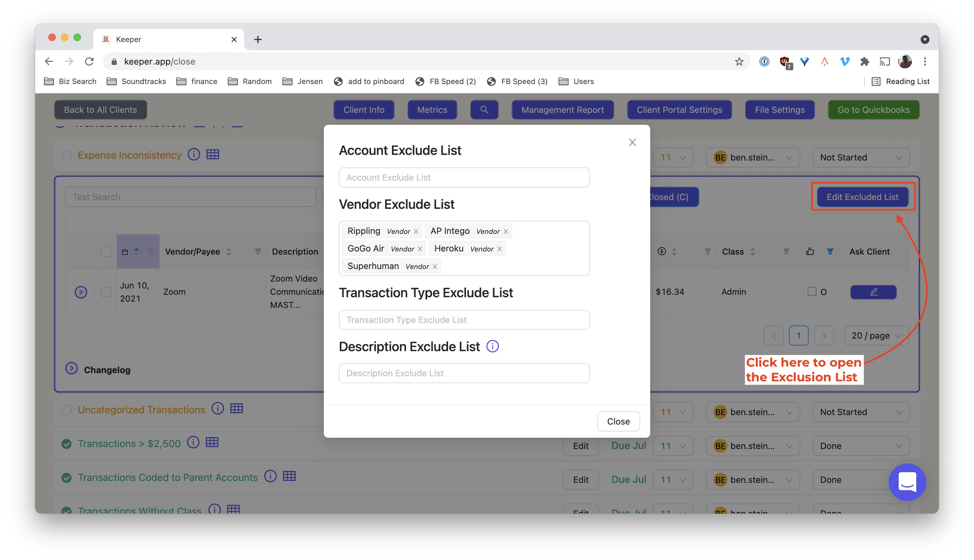974x560 pixels.
Task: Open the chat support bubble
Action: (x=907, y=482)
